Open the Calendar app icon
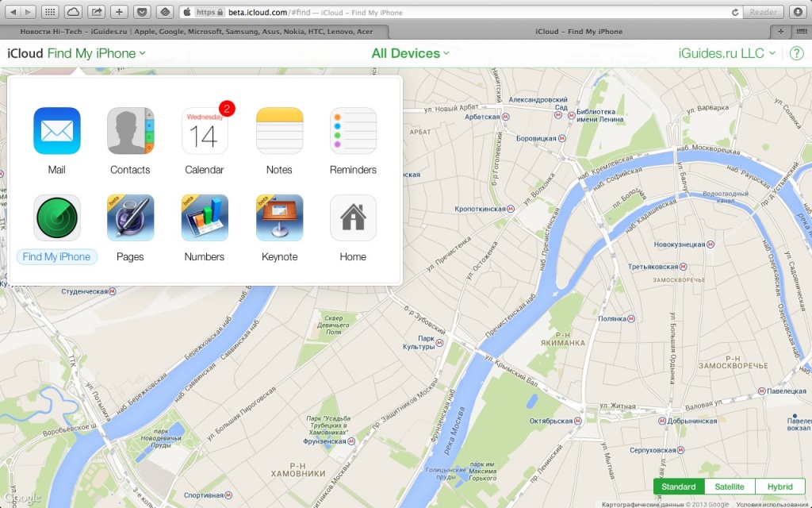The width and height of the screenshot is (812, 508). coord(205,131)
